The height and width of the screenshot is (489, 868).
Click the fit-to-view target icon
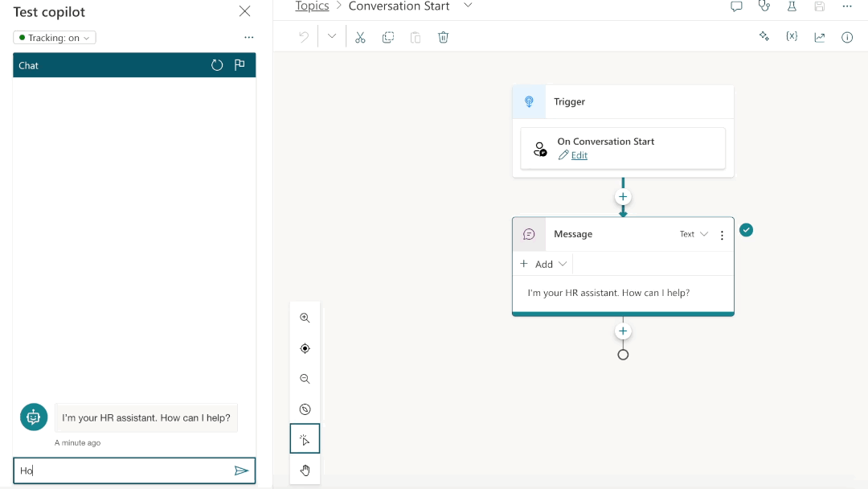[305, 347]
